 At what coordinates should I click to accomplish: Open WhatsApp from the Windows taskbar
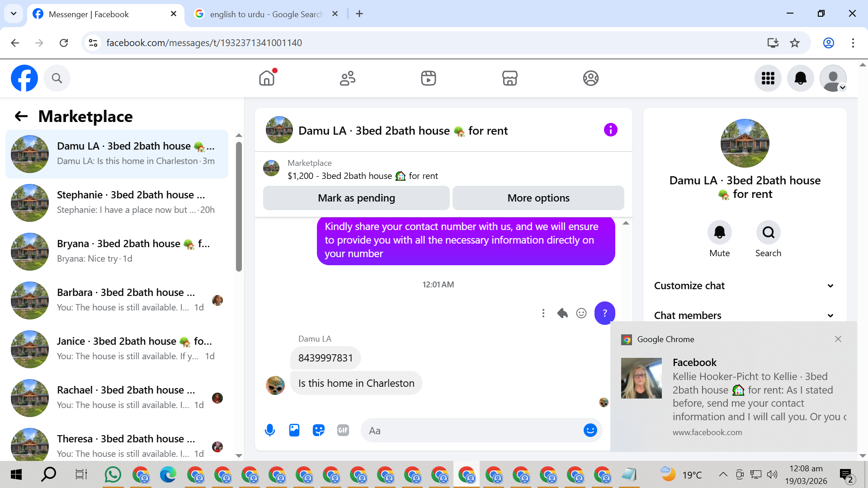(x=113, y=475)
